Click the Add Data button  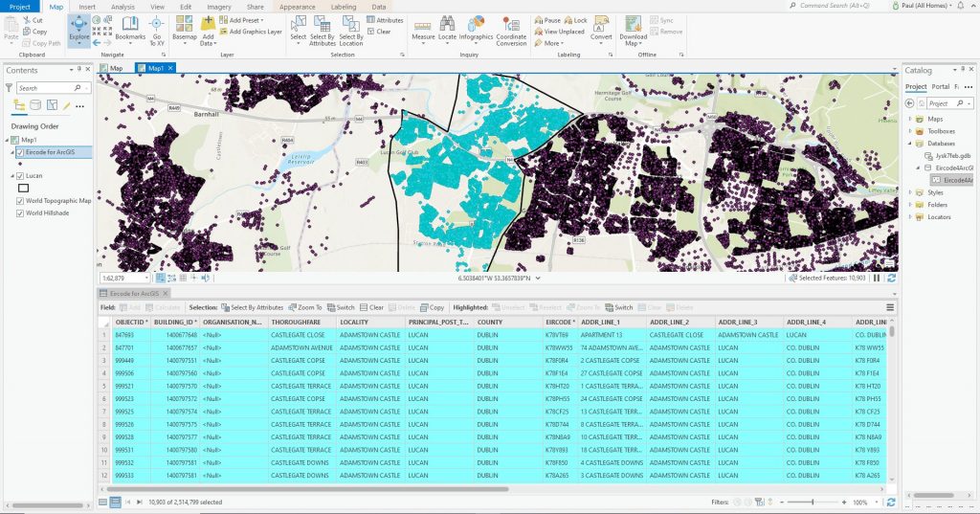[208, 31]
